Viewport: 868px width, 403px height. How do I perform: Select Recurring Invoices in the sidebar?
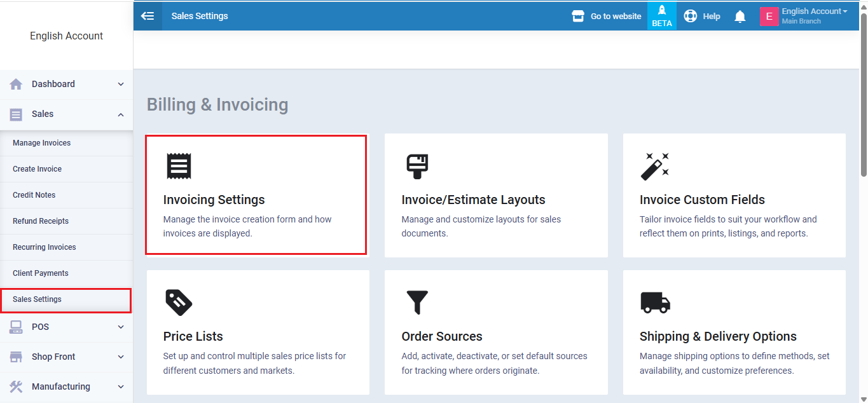45,247
